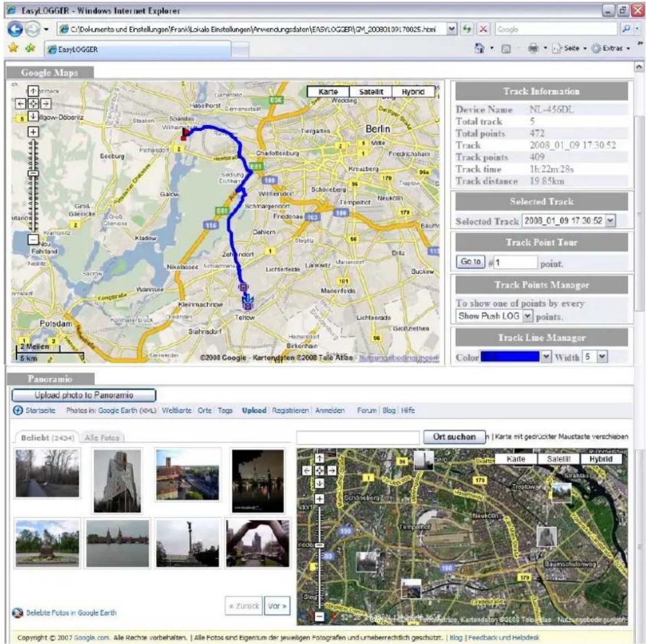The height and width of the screenshot is (644, 646).
Task: Pan the Google map up arrow
Action: pyautogui.click(x=33, y=91)
